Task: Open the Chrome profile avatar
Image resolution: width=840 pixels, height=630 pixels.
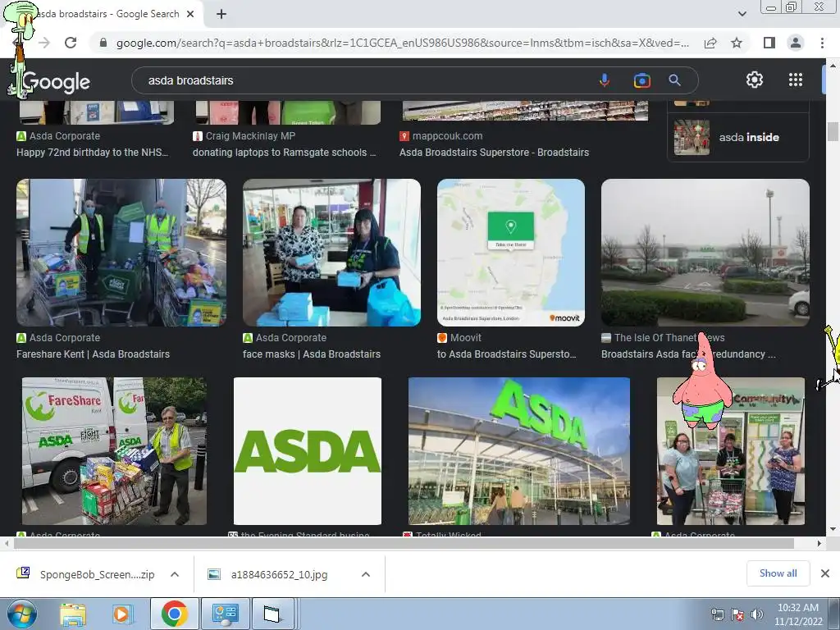Action: (796, 43)
